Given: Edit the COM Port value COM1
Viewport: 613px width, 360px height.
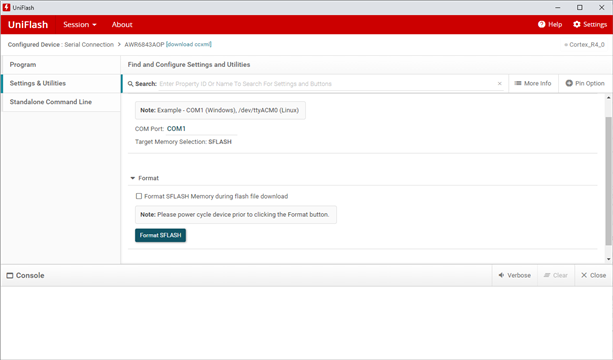Looking at the screenshot, I should coord(176,129).
